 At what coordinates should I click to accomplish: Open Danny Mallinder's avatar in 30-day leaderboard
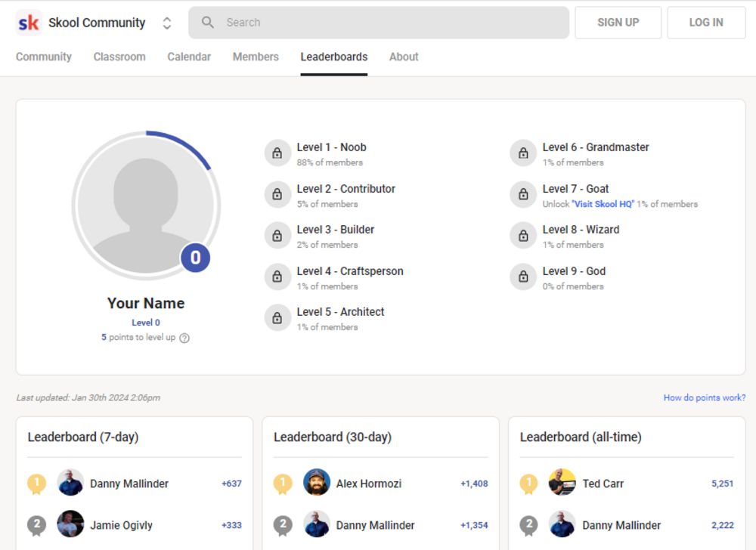pos(317,524)
